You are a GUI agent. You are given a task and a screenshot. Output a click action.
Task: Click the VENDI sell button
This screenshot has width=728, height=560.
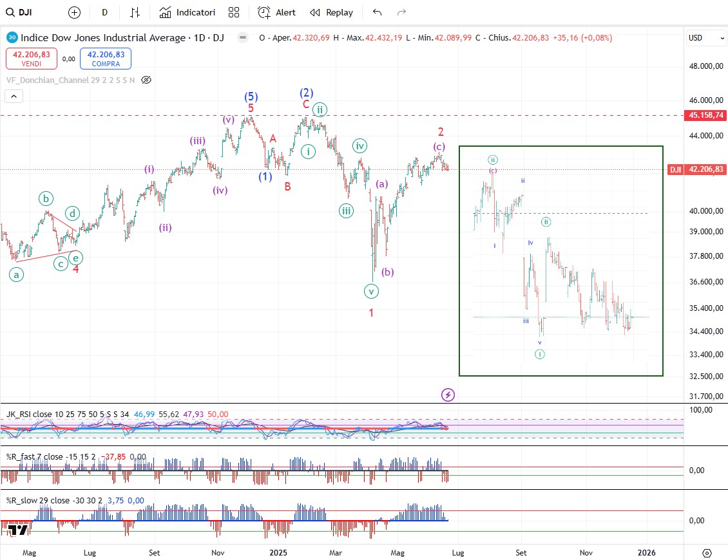(32, 59)
